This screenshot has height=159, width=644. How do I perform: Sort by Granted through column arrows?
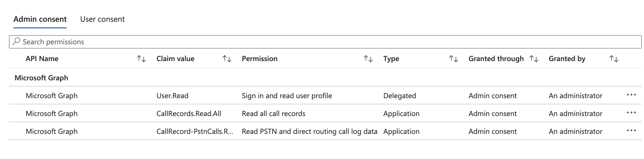tap(534, 59)
